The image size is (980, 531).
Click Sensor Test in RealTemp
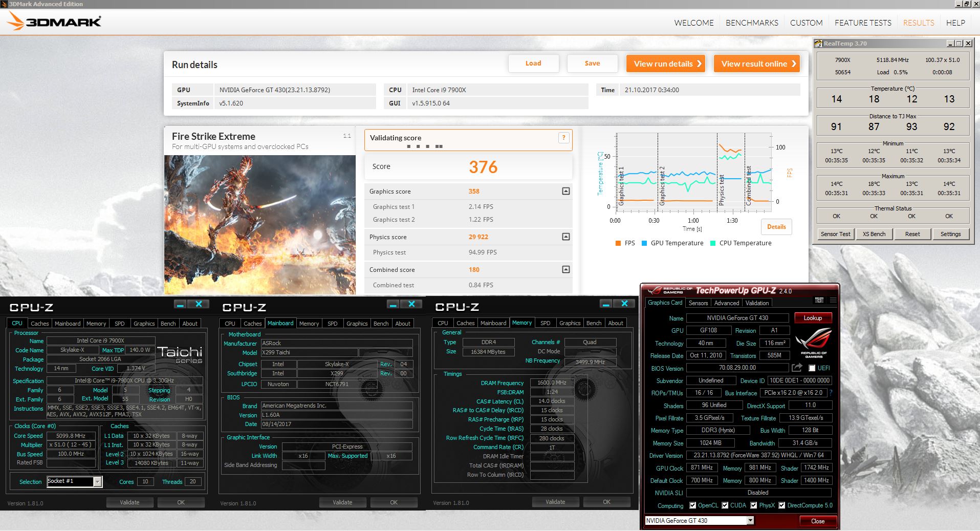tap(835, 234)
